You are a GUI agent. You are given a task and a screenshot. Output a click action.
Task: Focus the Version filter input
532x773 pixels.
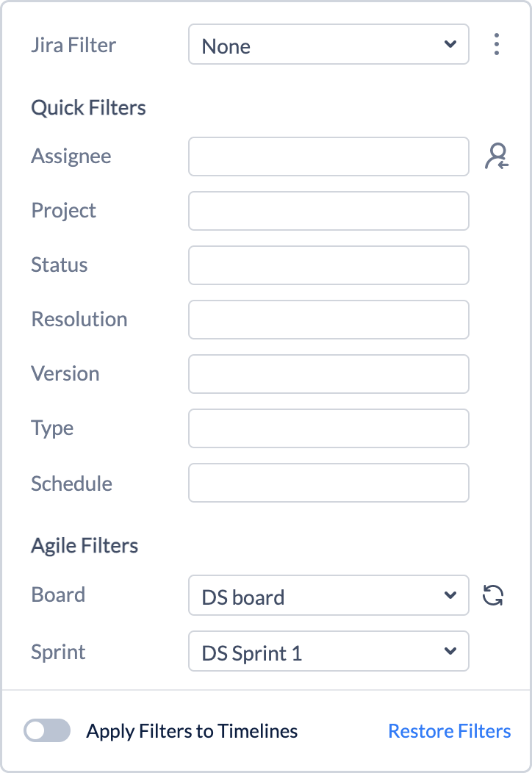pos(328,374)
